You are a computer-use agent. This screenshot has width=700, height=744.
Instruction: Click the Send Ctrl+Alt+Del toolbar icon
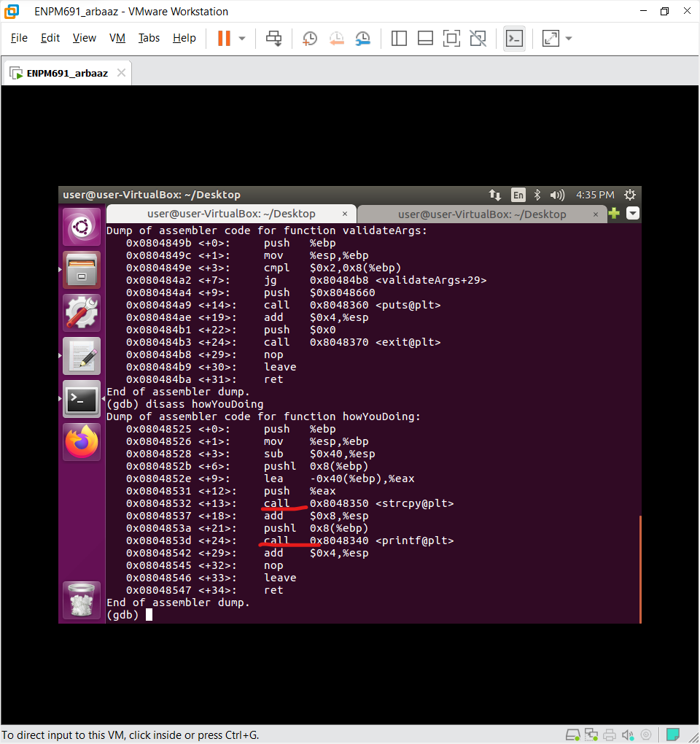click(274, 39)
